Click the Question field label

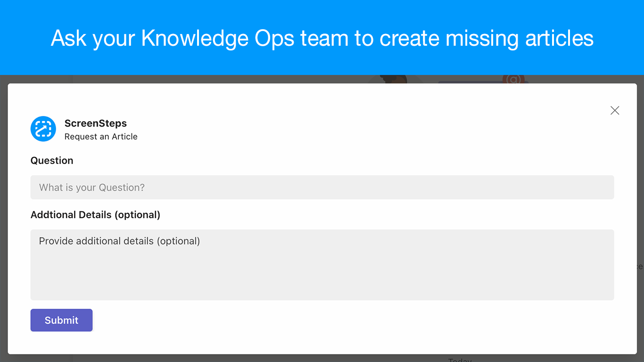click(x=52, y=161)
